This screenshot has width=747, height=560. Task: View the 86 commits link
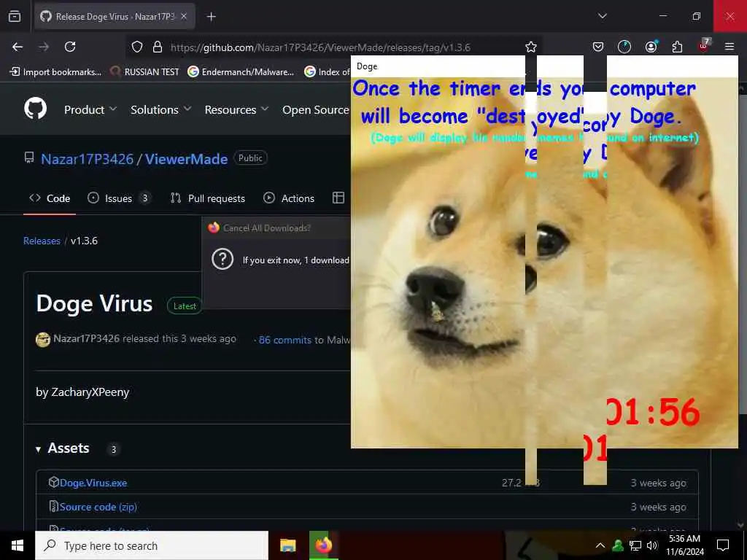coord(285,340)
